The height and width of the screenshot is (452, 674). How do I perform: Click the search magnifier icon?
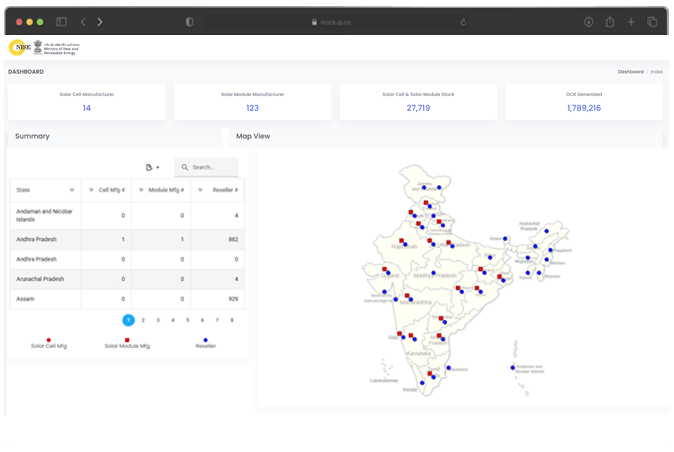(185, 167)
